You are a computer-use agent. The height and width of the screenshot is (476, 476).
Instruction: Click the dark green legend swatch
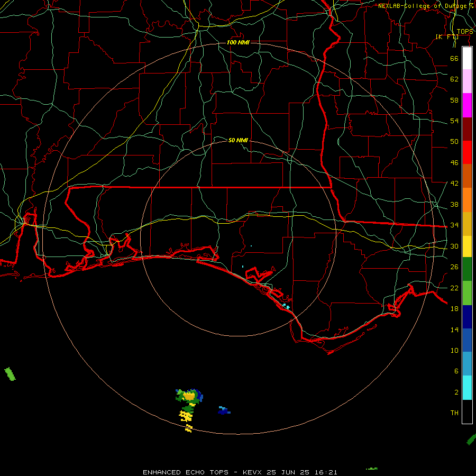click(x=467, y=269)
